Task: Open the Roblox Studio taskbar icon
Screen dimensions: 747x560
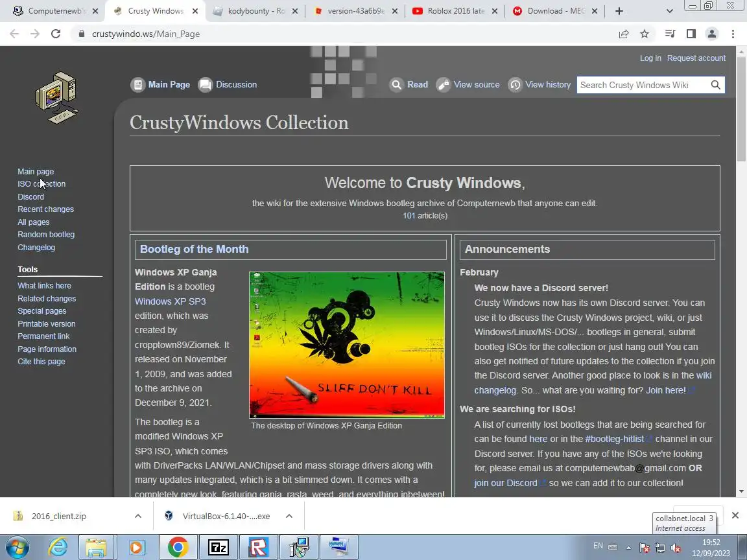Action: tap(257, 548)
